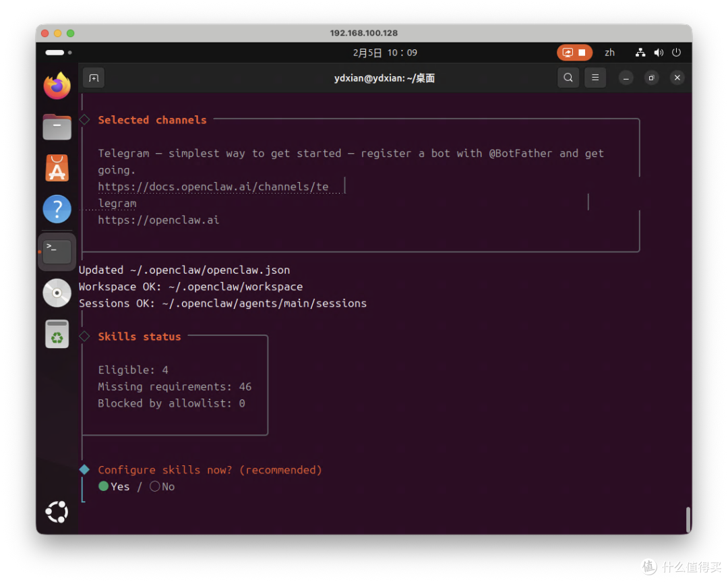
Task: Select the Terminal icon in the dock
Action: (57, 252)
